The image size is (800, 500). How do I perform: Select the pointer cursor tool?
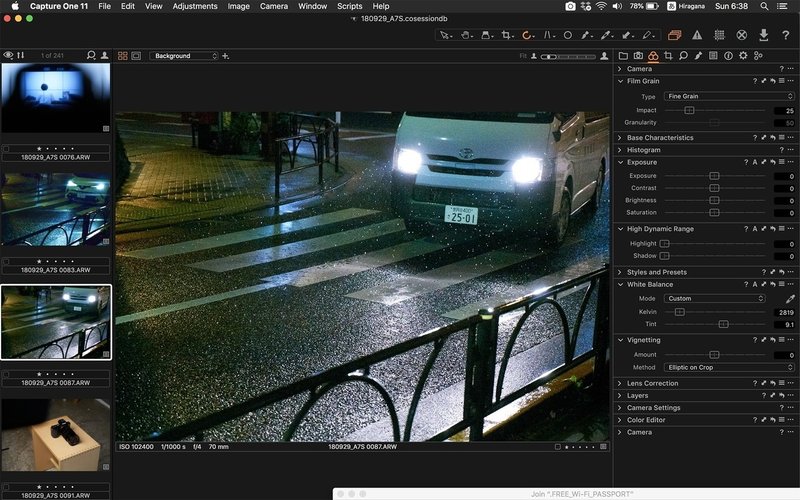click(445, 35)
